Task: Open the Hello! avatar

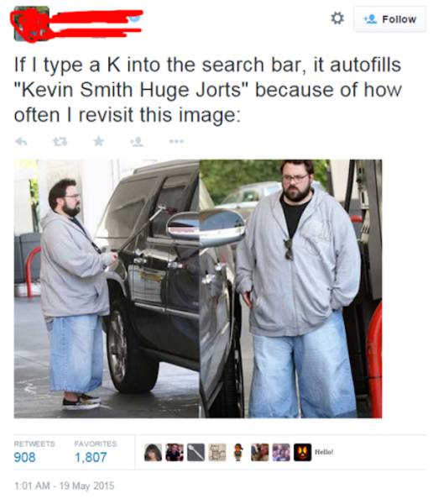Action: [324, 452]
